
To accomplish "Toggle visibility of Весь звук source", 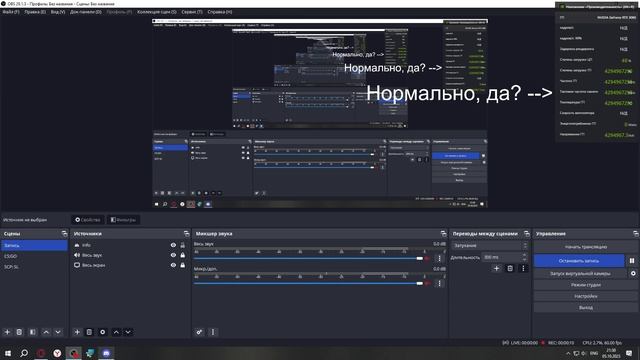I will click(173, 255).
